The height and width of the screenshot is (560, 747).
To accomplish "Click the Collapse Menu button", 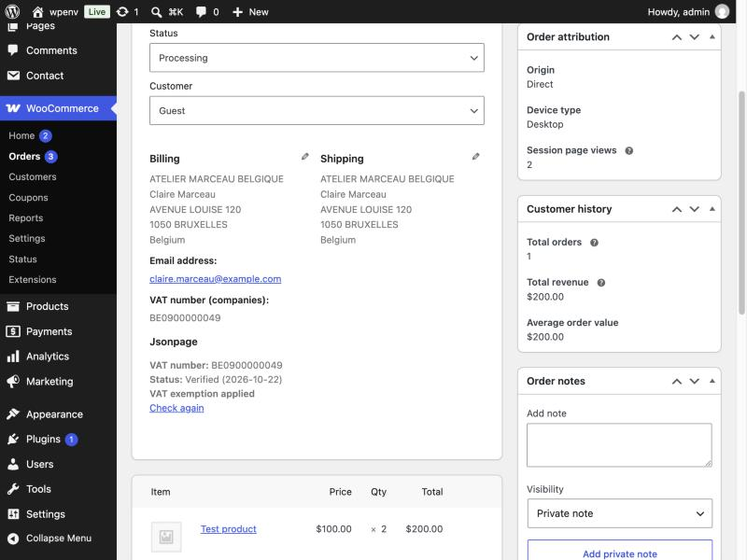I will (58, 539).
